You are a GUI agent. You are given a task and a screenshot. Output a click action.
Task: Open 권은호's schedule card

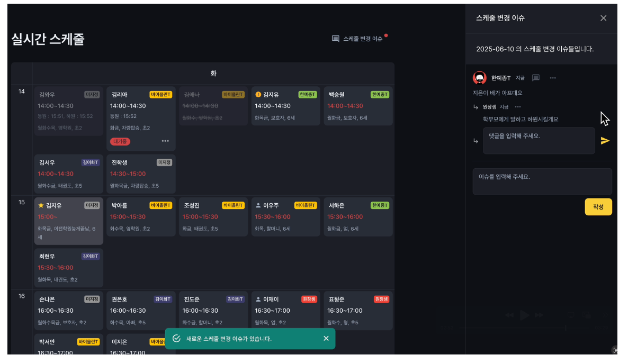pyautogui.click(x=141, y=311)
